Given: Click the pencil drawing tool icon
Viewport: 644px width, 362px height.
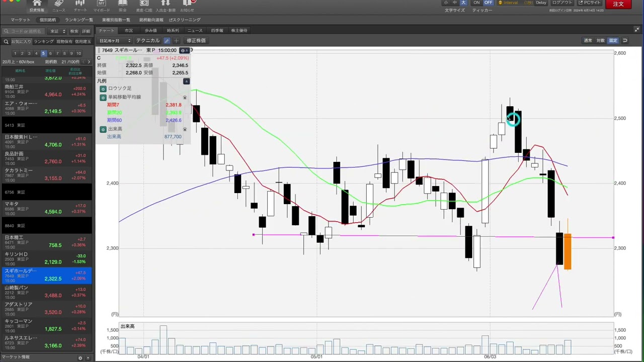Looking at the screenshot, I should tap(167, 41).
